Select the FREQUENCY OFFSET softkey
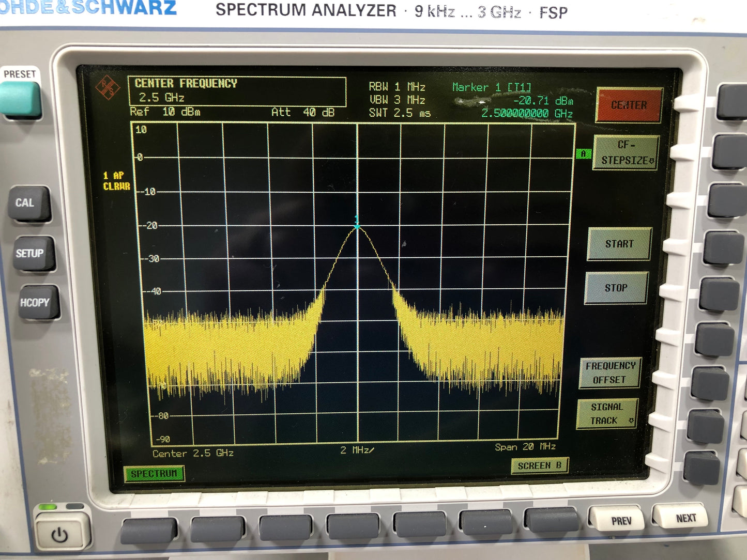 610,372
